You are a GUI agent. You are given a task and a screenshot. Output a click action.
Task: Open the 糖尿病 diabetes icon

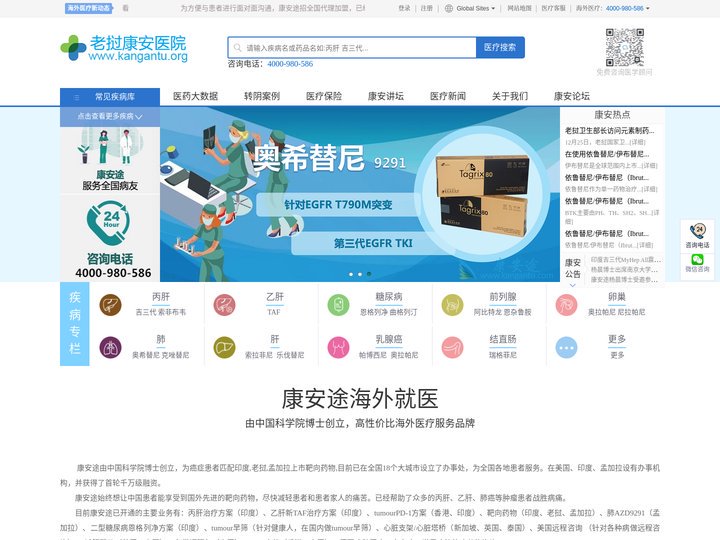pos(338,305)
